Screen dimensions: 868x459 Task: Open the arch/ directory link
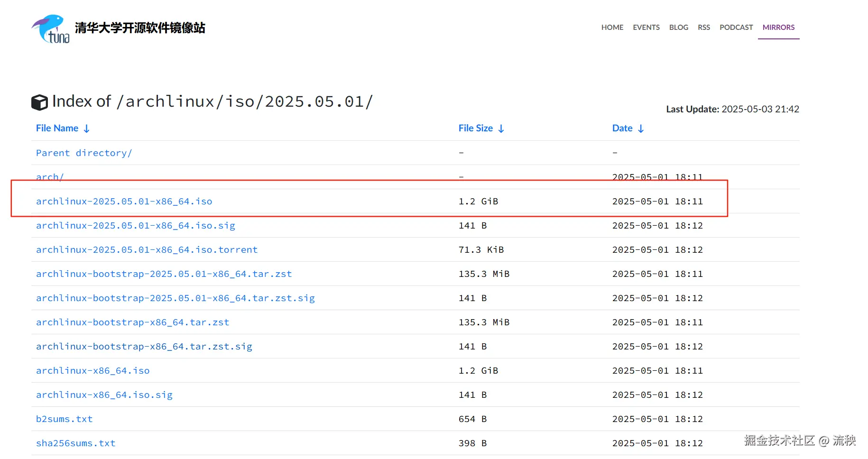(50, 177)
